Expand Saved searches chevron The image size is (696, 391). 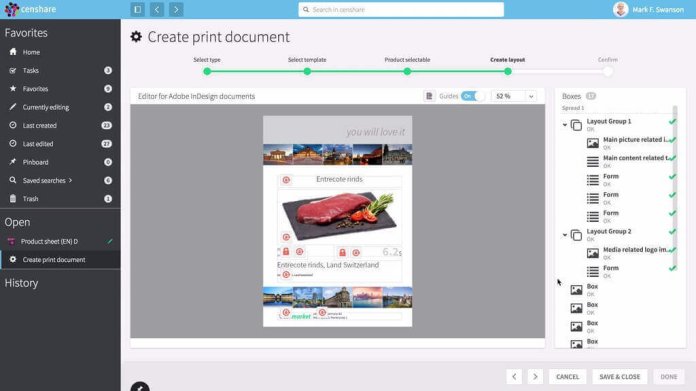70,181
